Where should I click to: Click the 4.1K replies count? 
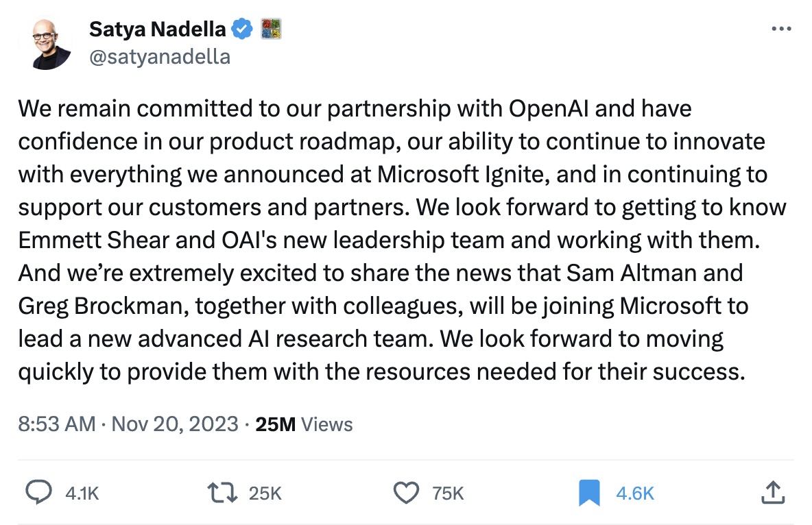tap(82, 493)
